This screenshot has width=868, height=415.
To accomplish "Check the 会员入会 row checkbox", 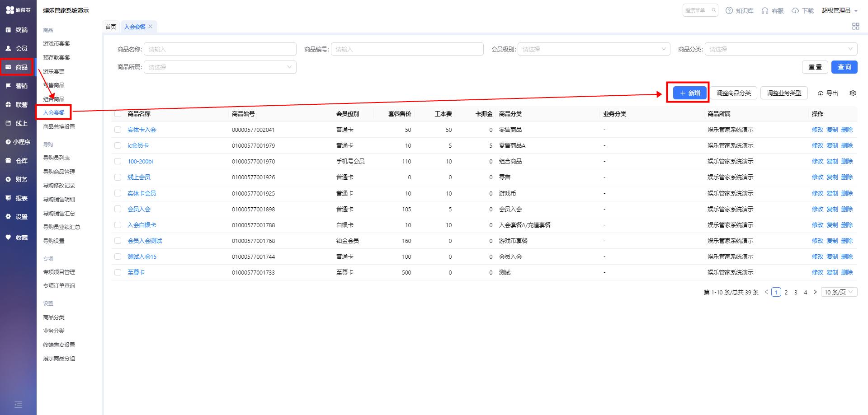I will pos(118,209).
